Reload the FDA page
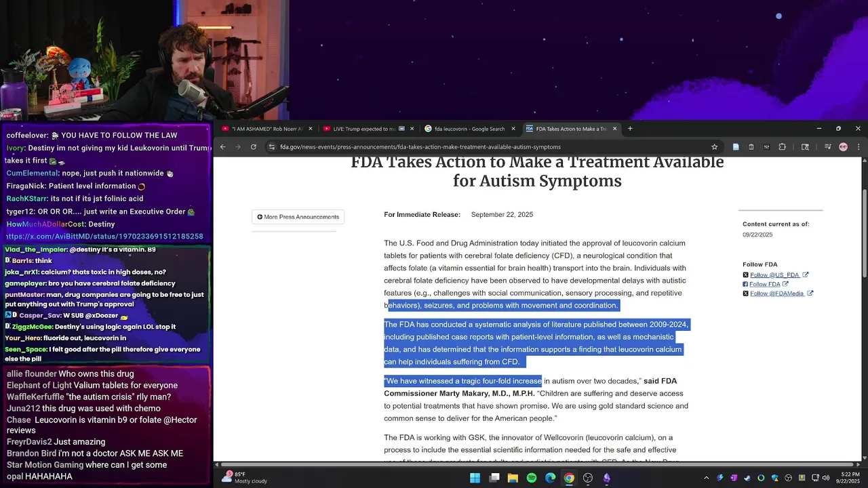 coord(254,146)
